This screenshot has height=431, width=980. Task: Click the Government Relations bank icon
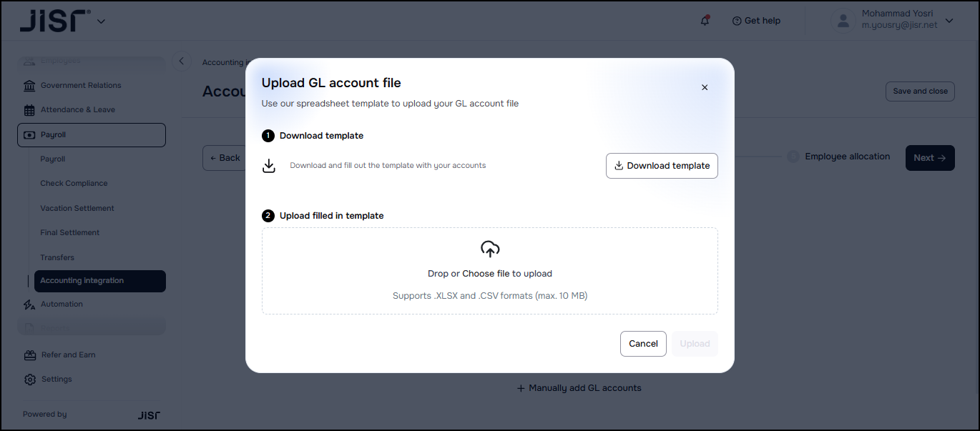[x=29, y=86]
